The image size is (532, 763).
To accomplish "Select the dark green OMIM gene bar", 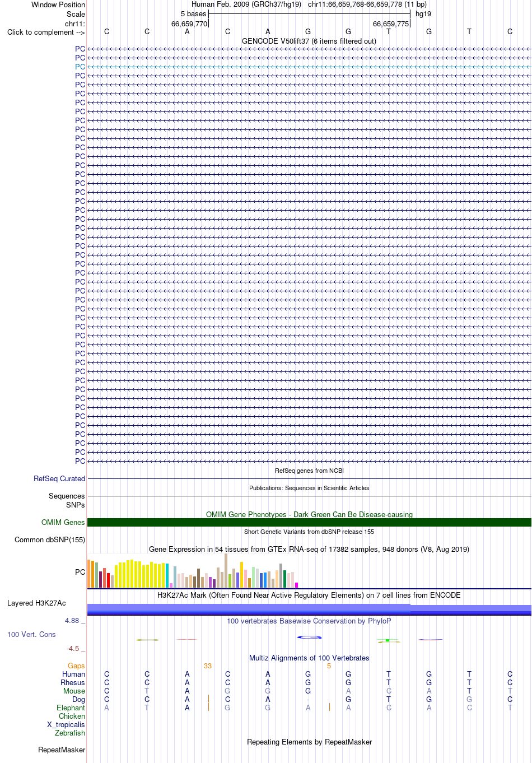I will click(309, 522).
